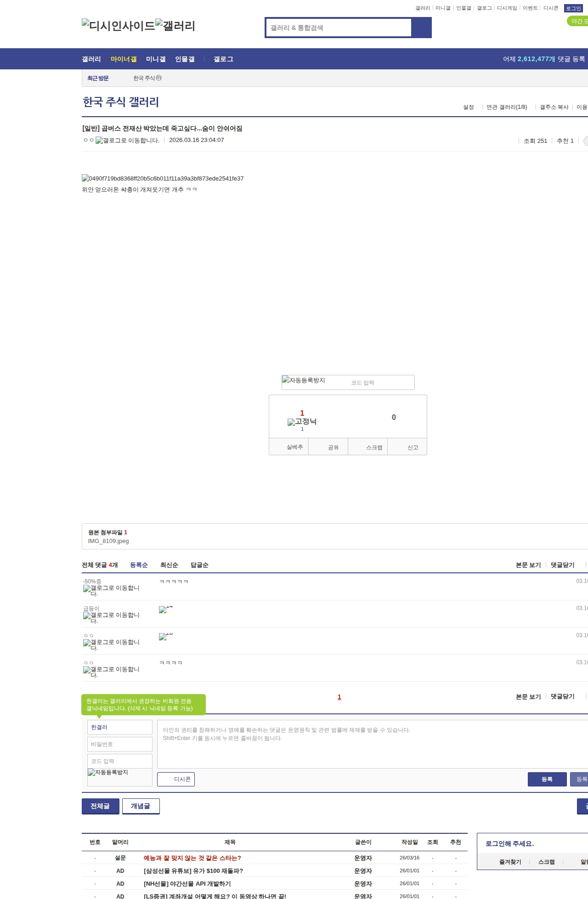Open the 설정 dropdown in gallery header
Screen dimensions: 588x899
coord(468,107)
